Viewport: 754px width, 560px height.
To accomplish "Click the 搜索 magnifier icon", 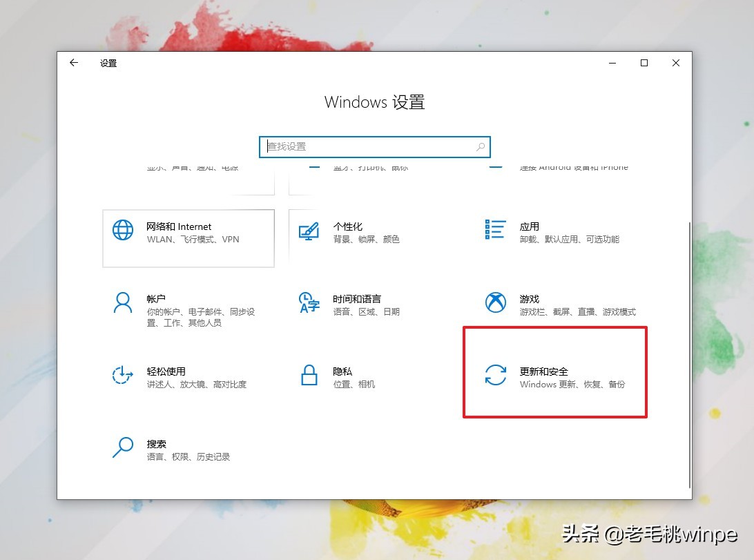I will 123,447.
